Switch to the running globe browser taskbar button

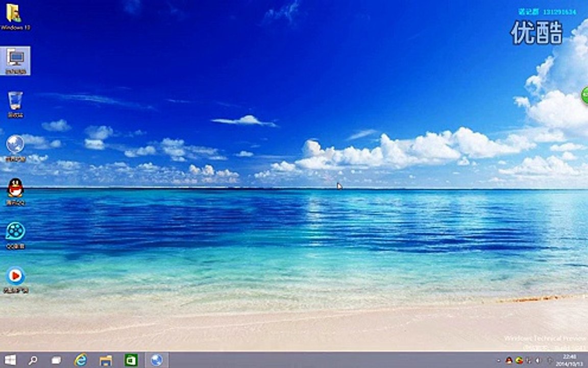pos(156,360)
